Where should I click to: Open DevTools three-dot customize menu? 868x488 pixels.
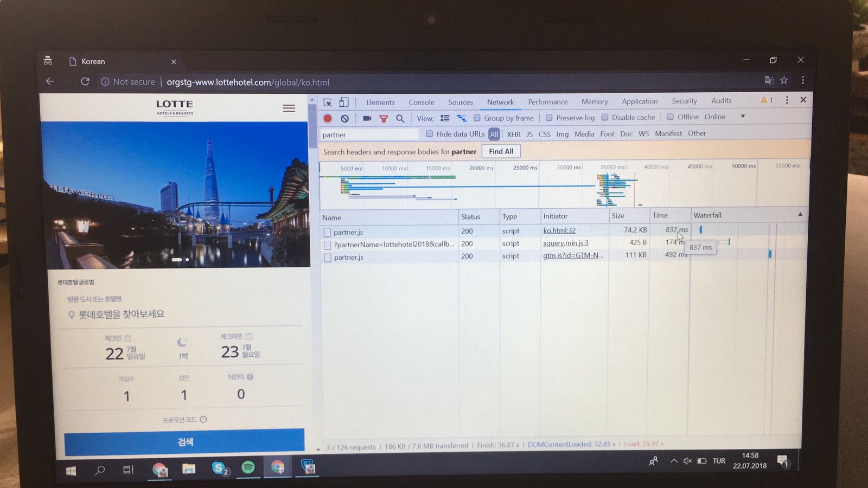coord(787,100)
